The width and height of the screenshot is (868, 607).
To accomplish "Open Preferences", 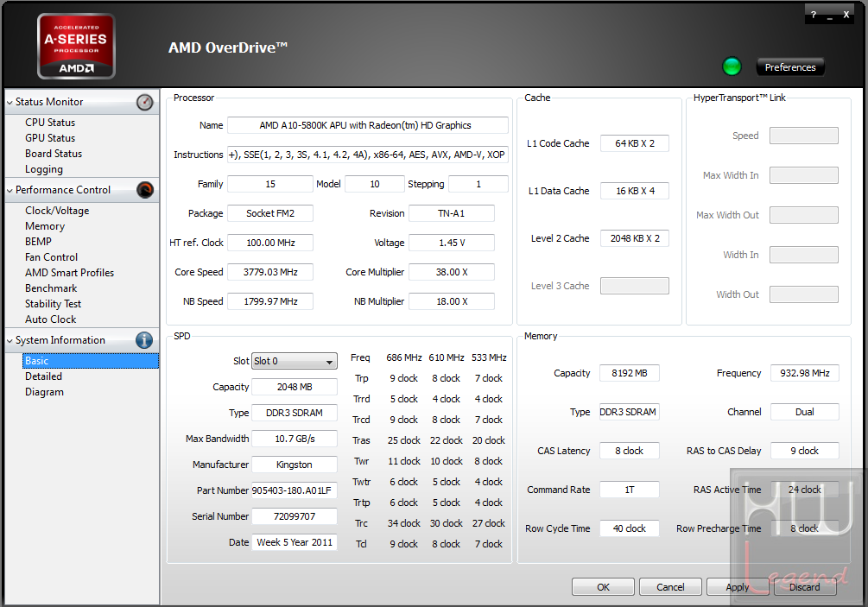I will [790, 67].
